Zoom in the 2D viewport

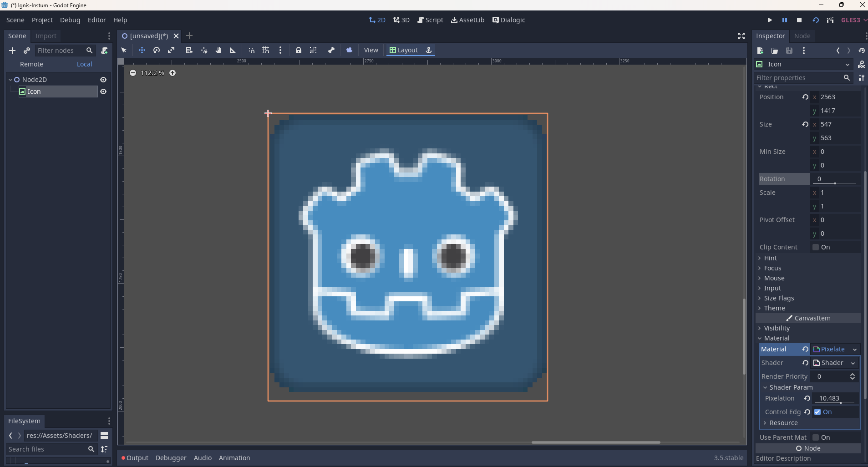pyautogui.click(x=173, y=73)
